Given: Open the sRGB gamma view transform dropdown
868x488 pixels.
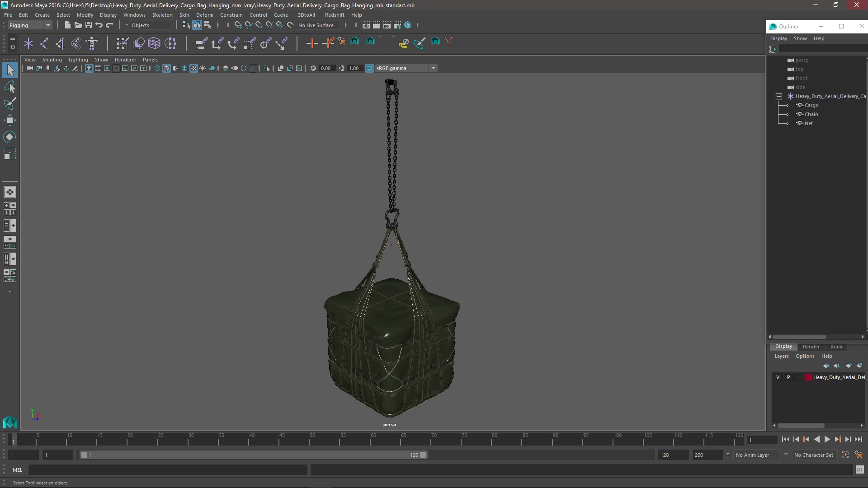Looking at the screenshot, I should click(406, 68).
